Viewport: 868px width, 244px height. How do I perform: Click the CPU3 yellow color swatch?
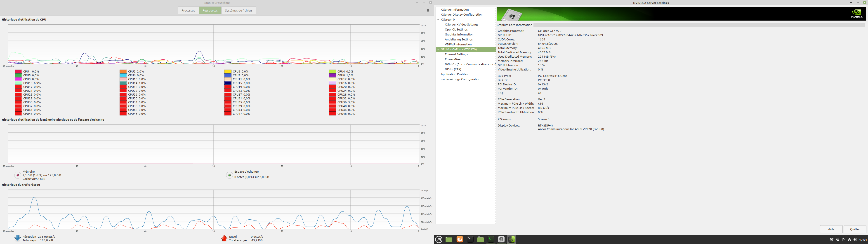pyautogui.click(x=228, y=71)
